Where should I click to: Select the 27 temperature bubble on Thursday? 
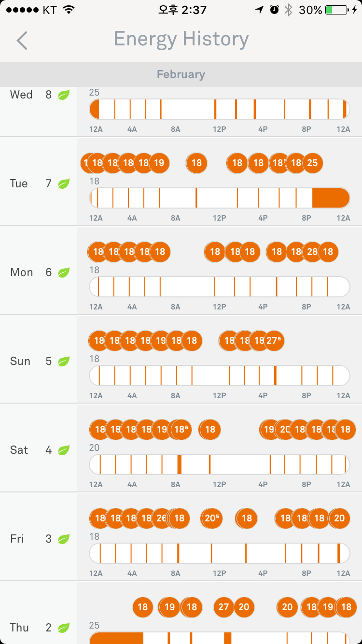223,607
